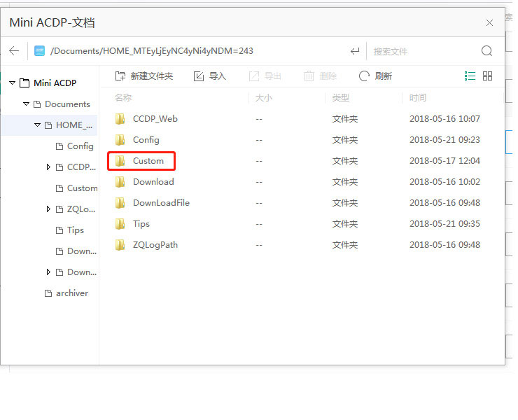
Task: Sort by the 时间 column header
Action: 418,98
